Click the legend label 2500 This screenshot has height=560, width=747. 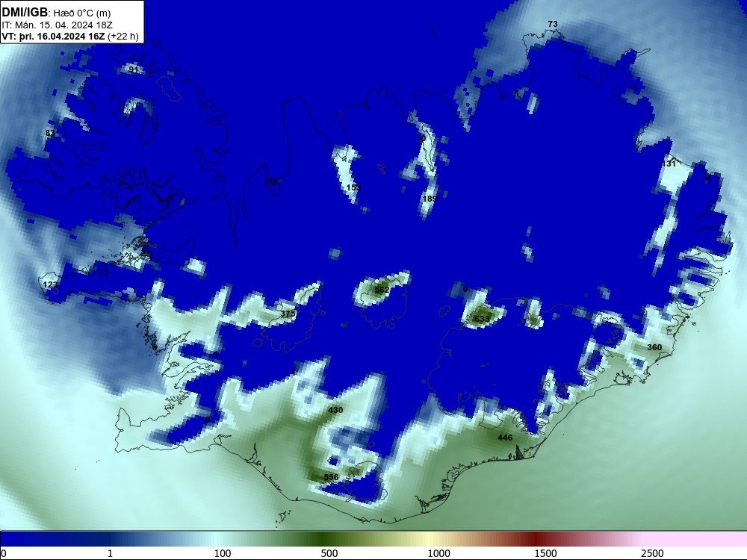click(x=652, y=553)
